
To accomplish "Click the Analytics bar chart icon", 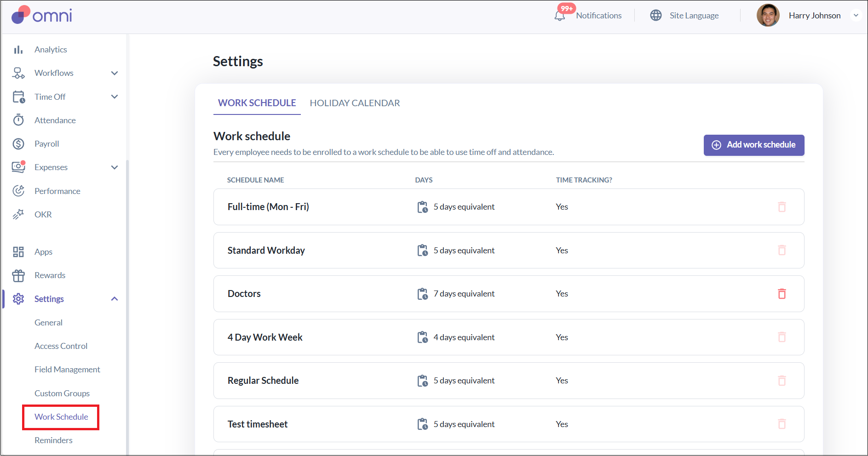I will (x=18, y=50).
